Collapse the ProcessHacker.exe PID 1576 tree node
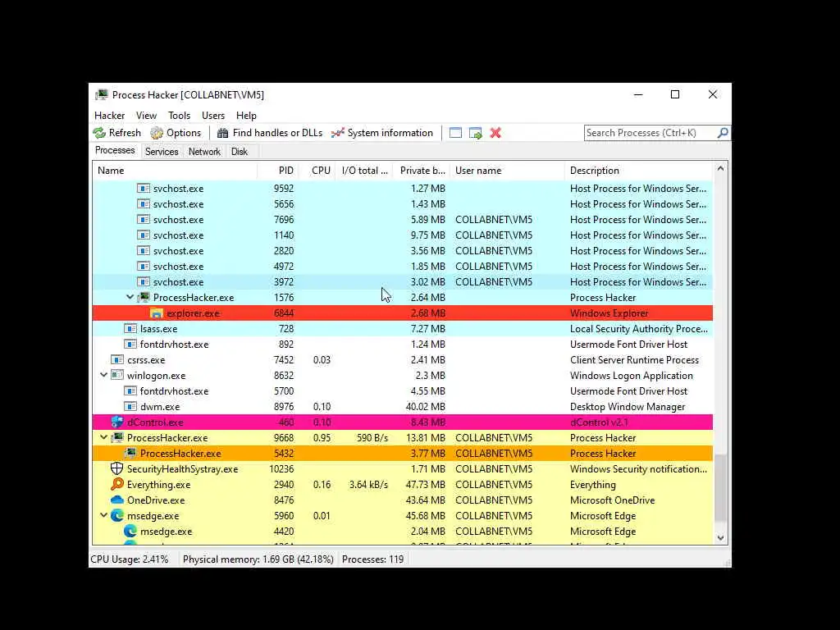This screenshot has width=840, height=630. point(130,297)
